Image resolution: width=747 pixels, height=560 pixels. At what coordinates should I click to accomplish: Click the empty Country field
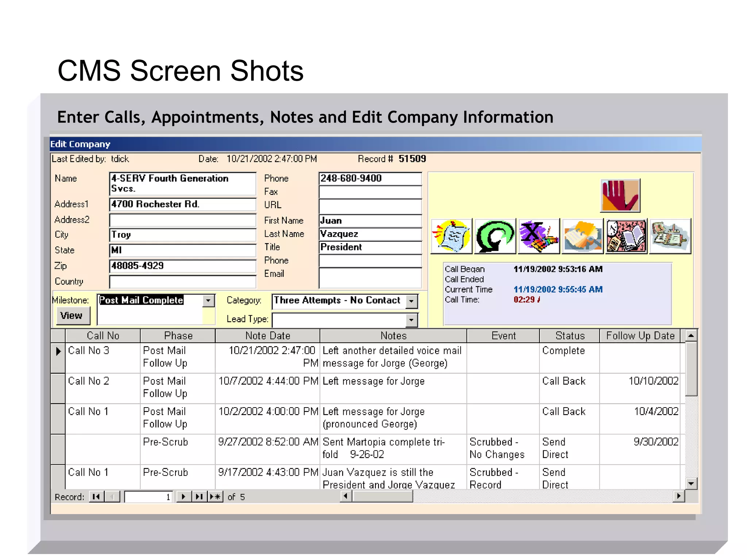point(183,282)
